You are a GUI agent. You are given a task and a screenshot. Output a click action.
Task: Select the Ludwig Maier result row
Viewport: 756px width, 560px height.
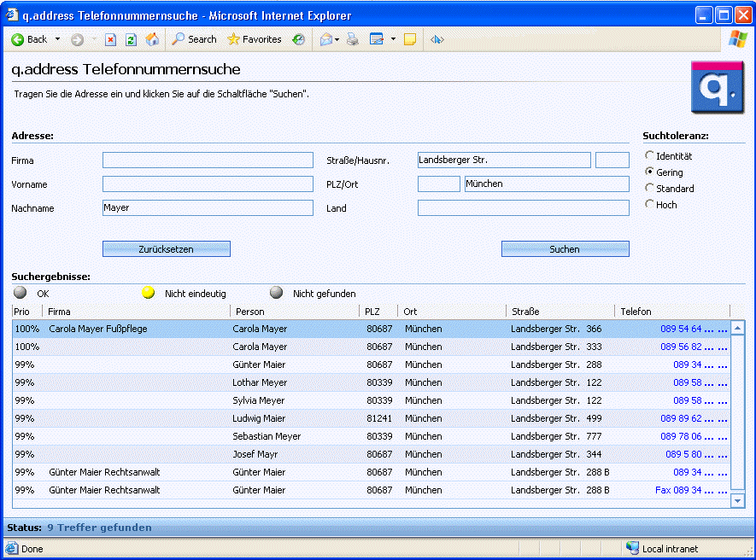pos(372,418)
